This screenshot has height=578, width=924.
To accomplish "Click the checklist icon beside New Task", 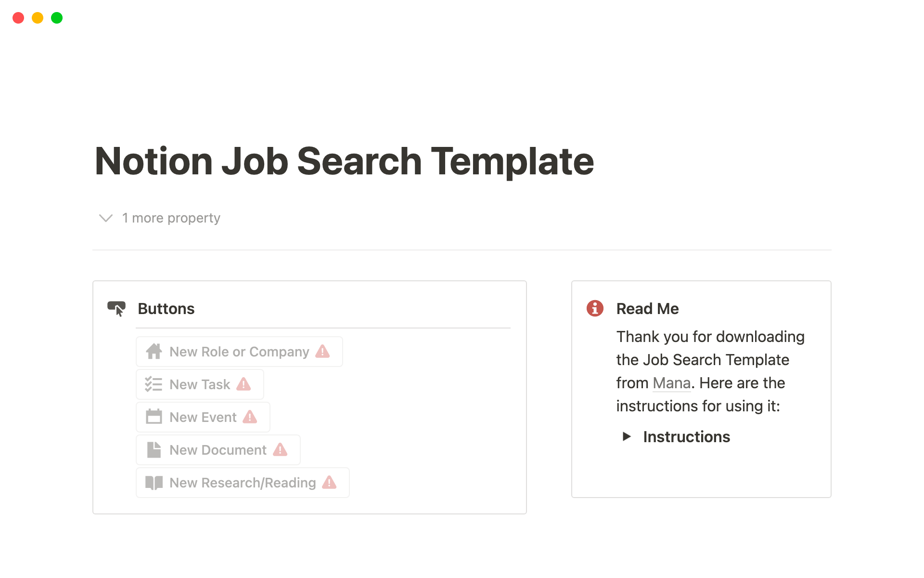I will click(154, 384).
